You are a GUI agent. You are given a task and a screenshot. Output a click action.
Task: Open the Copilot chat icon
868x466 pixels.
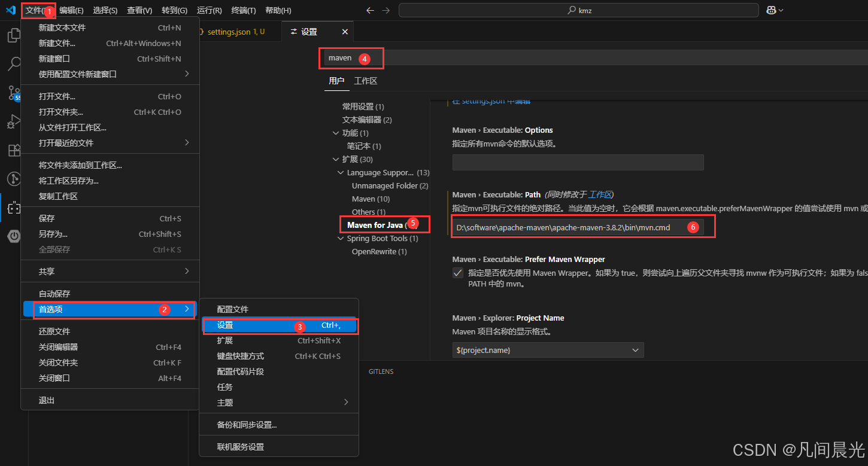771,10
